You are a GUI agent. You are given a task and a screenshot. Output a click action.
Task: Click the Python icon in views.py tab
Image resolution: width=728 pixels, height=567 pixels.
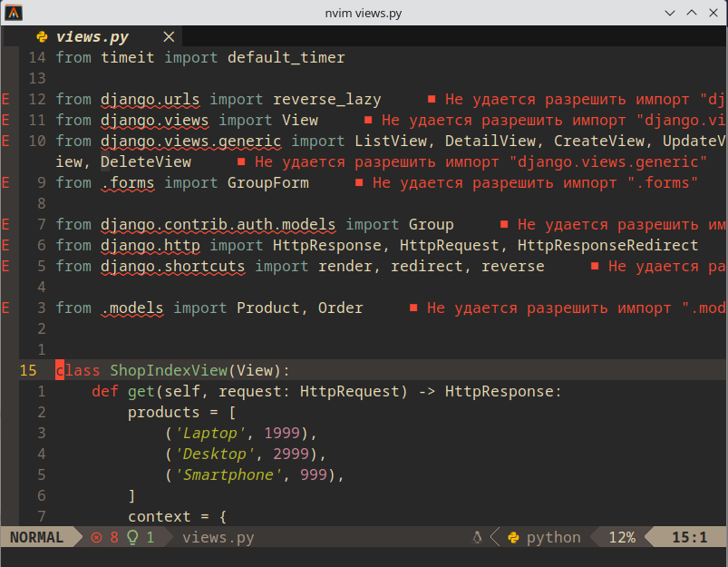coord(42,36)
